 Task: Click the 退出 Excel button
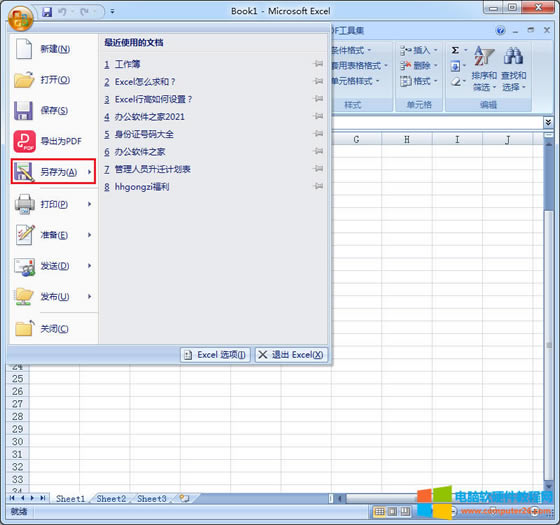pyautogui.click(x=291, y=355)
